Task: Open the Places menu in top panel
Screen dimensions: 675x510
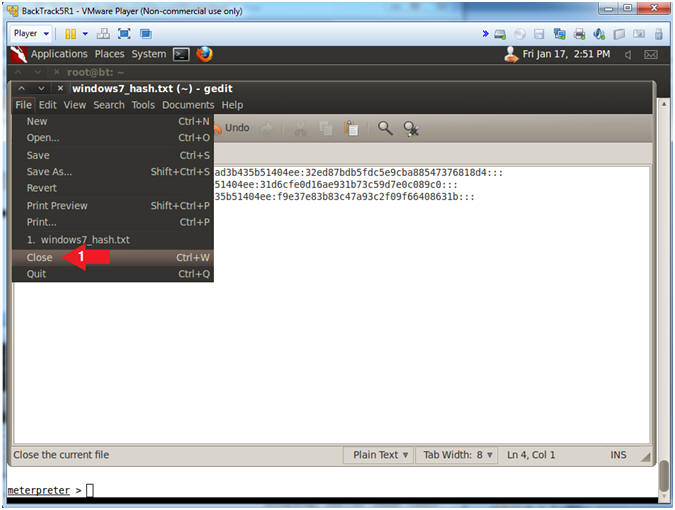Action: pos(109,54)
